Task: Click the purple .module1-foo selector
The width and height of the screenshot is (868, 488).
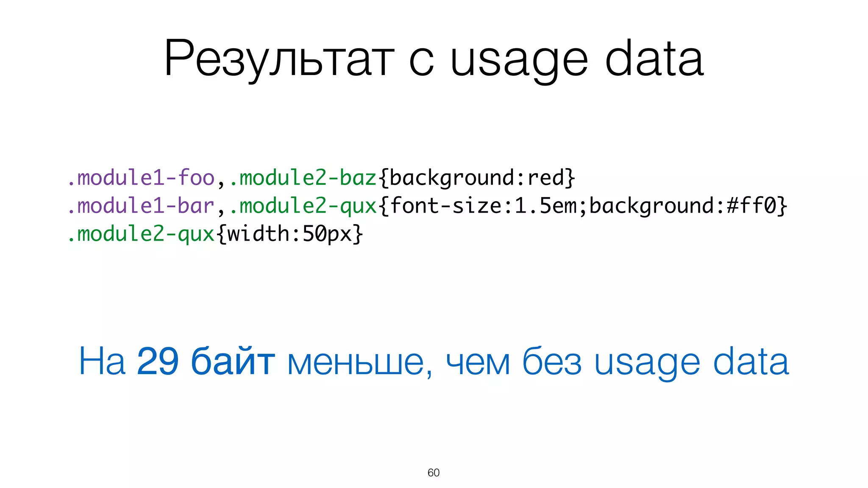Action: (141, 177)
